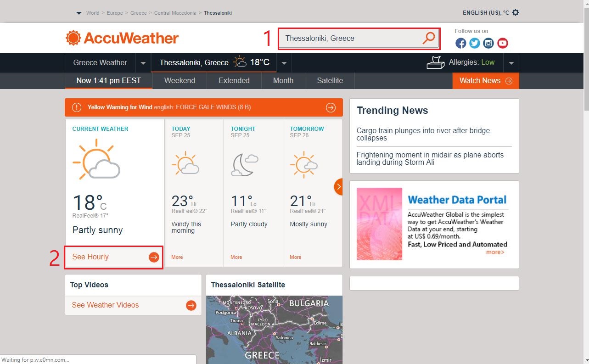Click the arrow icon in Watch News button

pos(509,81)
